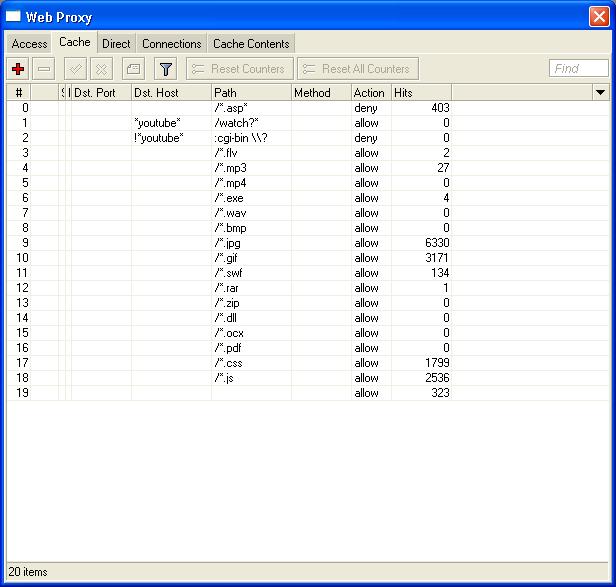Select the /*.mp4 rule row
This screenshot has width=616, height=587.
pos(308,183)
